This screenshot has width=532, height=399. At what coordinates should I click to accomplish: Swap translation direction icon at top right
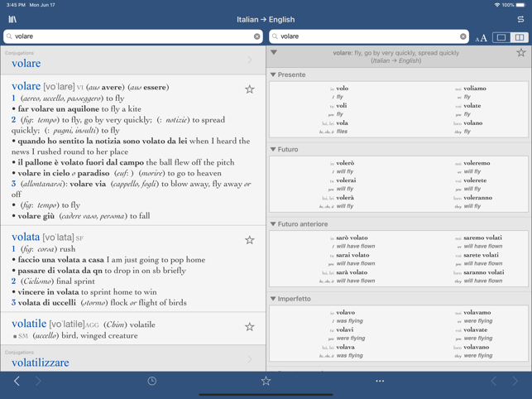(520, 19)
